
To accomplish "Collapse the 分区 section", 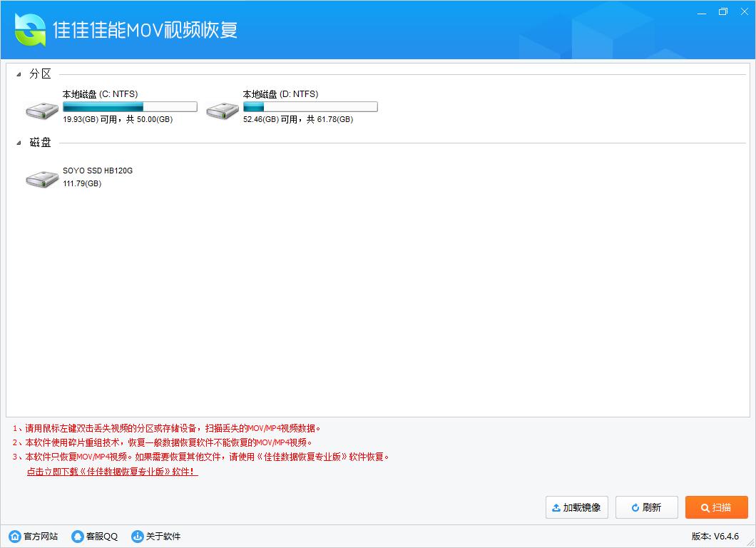I will (18, 73).
